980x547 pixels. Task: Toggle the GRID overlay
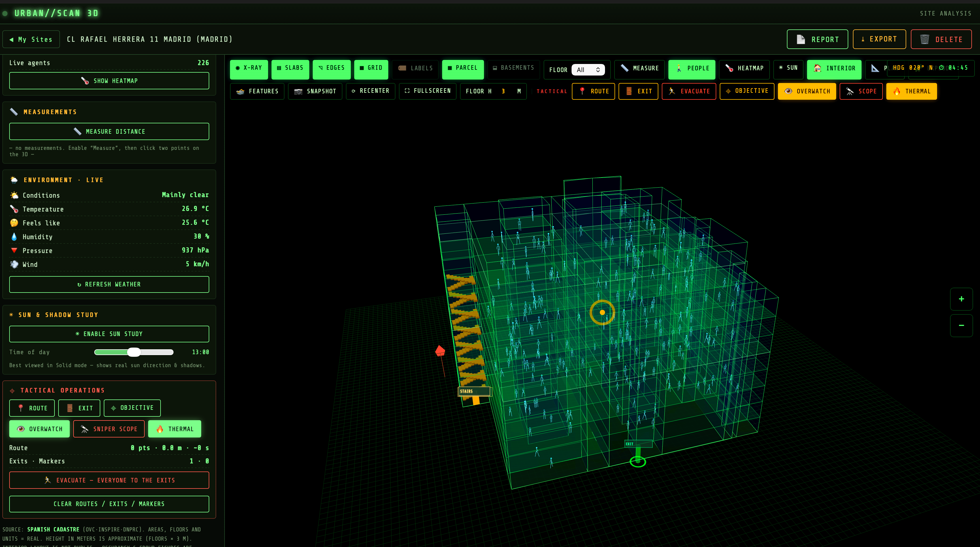click(371, 70)
